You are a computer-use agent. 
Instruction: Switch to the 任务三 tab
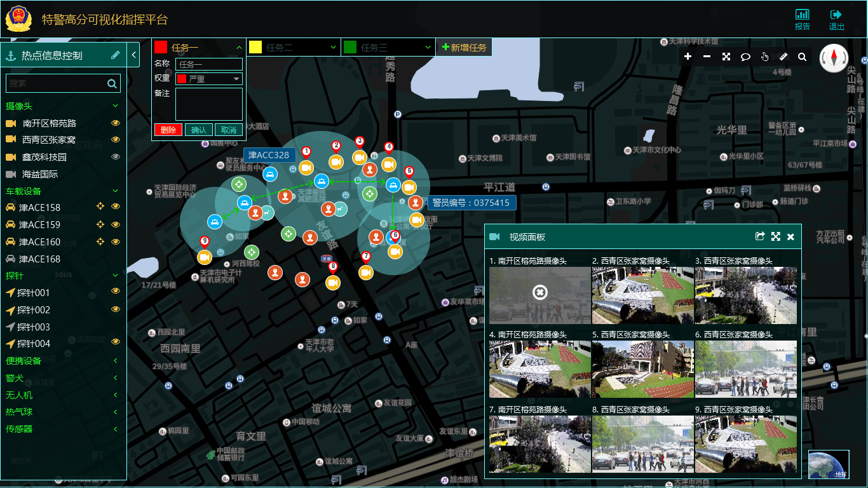tap(388, 47)
